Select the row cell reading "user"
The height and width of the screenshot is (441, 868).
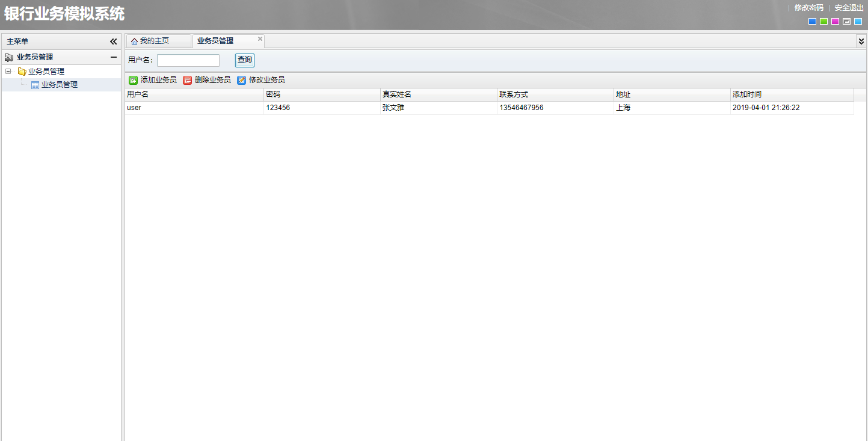click(x=194, y=108)
